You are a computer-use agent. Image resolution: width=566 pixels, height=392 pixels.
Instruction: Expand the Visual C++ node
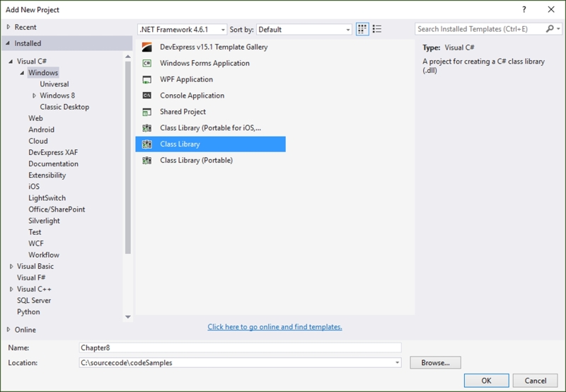(11, 289)
